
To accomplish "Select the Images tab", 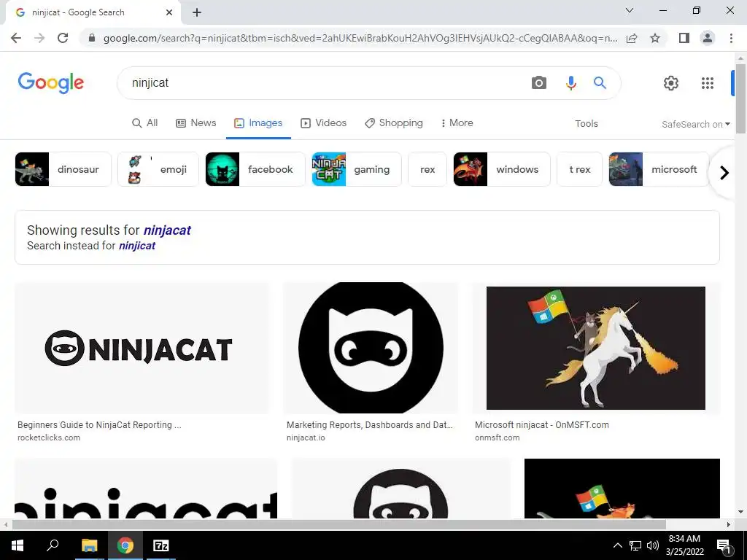I will pyautogui.click(x=258, y=122).
